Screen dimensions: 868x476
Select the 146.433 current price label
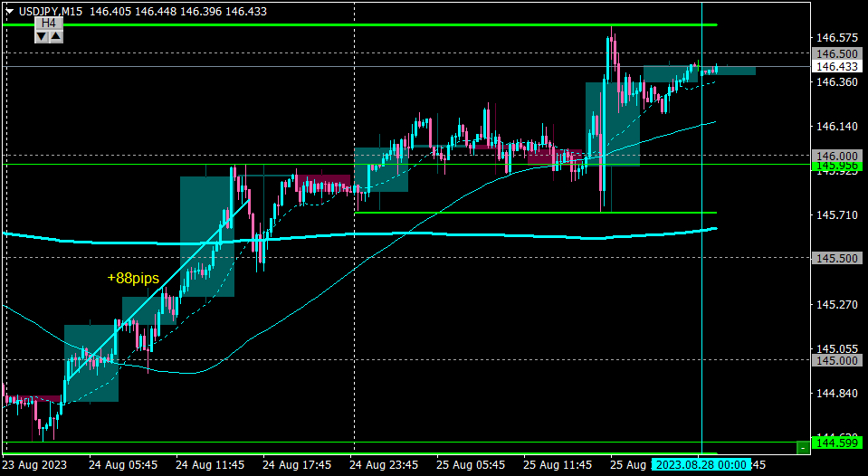(837, 66)
